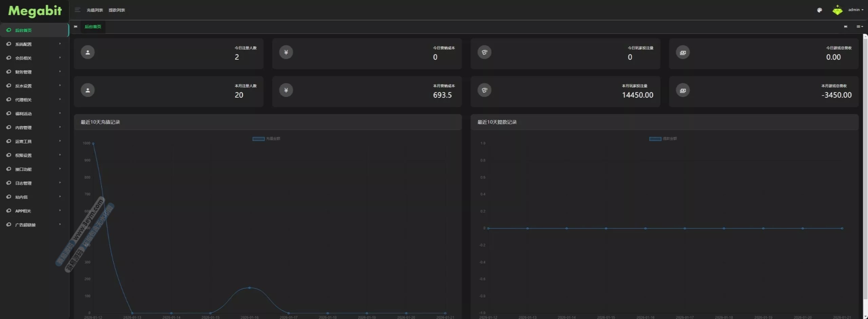The height and width of the screenshot is (319, 868).
Task: Open the admin user dropdown
Action: click(855, 10)
